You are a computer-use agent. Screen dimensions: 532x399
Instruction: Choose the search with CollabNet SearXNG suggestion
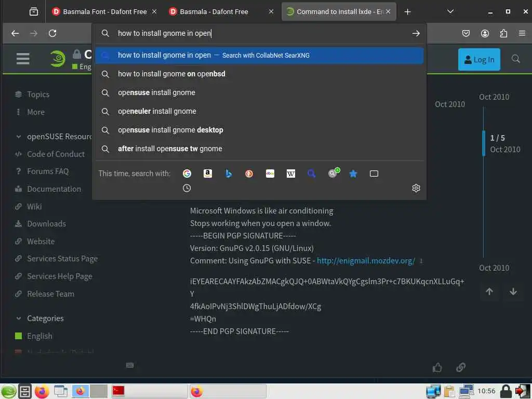[259, 55]
